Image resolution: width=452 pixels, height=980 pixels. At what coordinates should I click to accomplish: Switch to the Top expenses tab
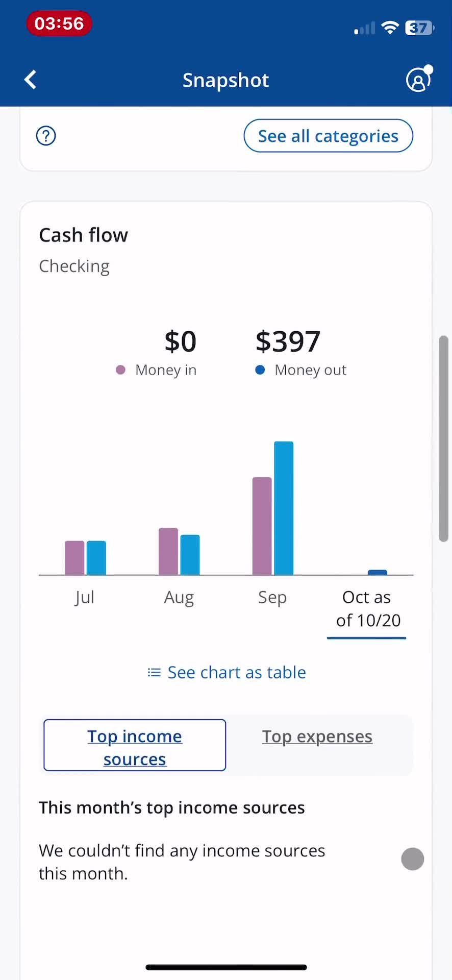coord(317,737)
